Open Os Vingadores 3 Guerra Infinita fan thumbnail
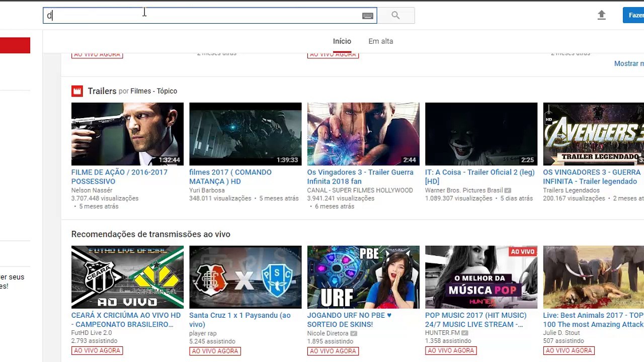Screen dimensions: 644x362 (363, 134)
